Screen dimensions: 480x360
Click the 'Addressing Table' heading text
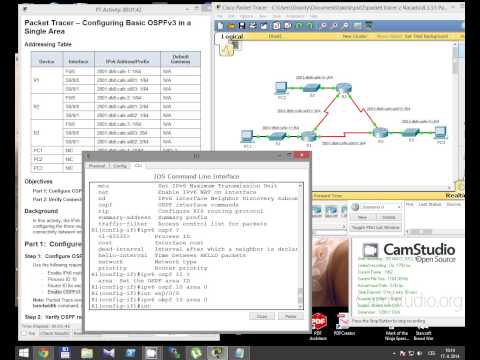pos(48,44)
